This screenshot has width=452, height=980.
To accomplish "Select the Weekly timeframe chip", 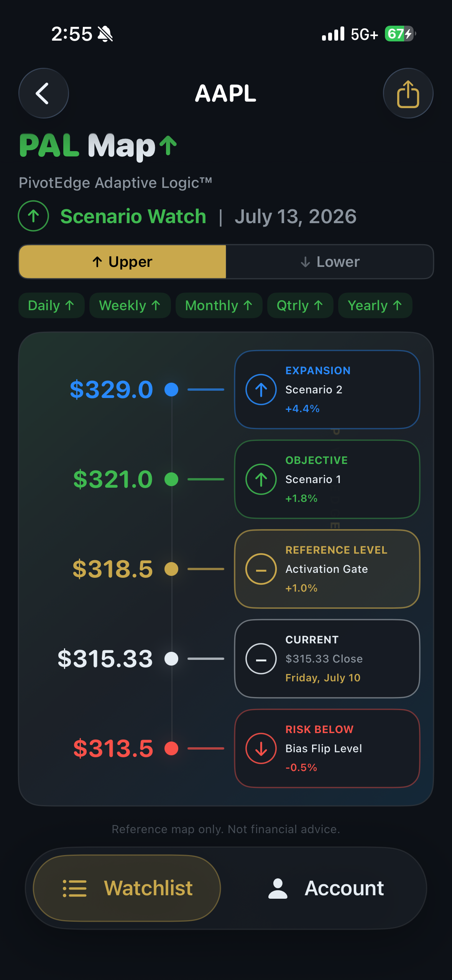I will (x=130, y=306).
